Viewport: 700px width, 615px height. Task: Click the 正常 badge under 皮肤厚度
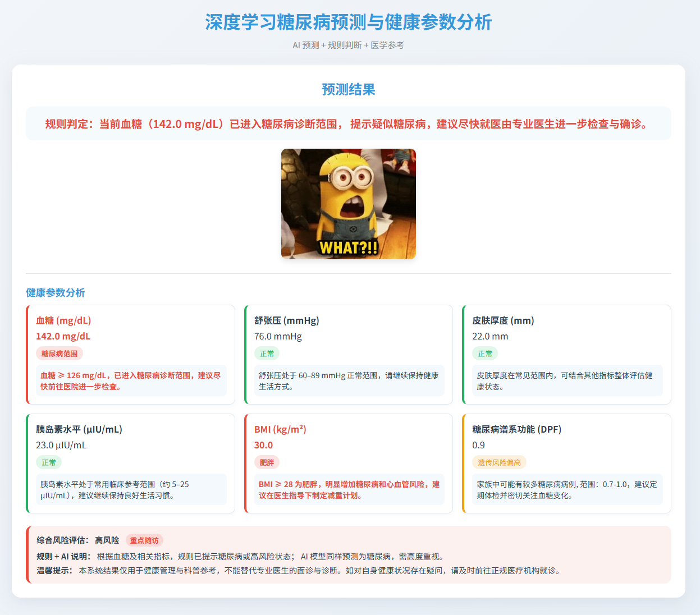[x=484, y=354]
